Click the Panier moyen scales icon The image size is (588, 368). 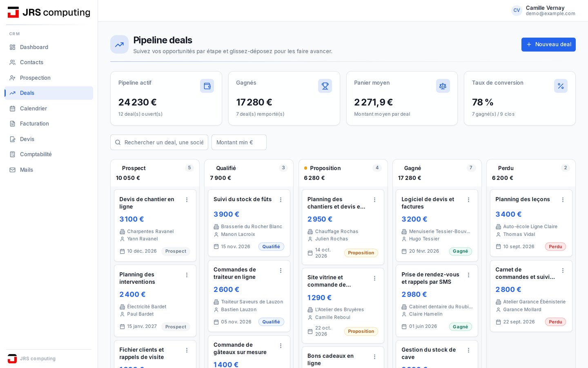coord(443,86)
